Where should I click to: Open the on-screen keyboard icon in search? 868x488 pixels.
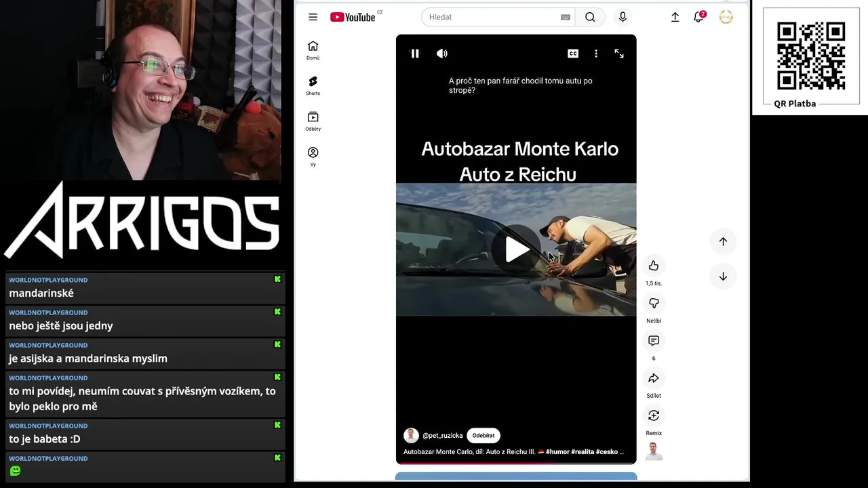[x=566, y=17]
